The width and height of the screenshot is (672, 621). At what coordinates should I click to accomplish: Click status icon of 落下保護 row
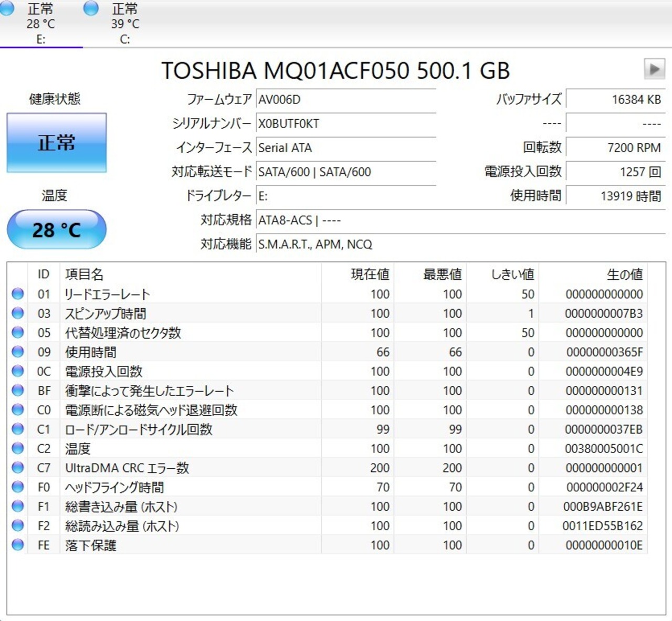click(x=18, y=545)
